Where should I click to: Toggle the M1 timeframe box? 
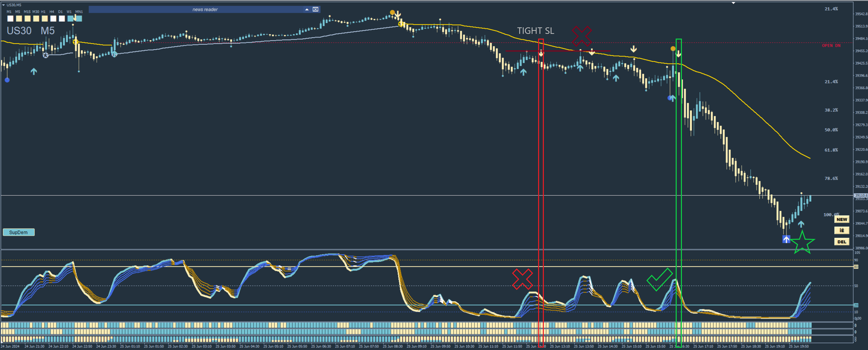tap(10, 18)
